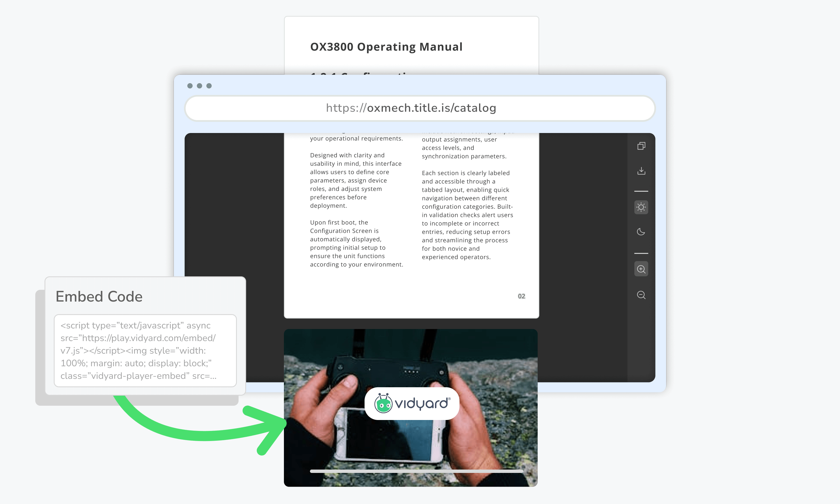Viewport: 840px width, 504px height.
Task: Click the paragraph starting 'Designed with clarity'
Action: 356,180
